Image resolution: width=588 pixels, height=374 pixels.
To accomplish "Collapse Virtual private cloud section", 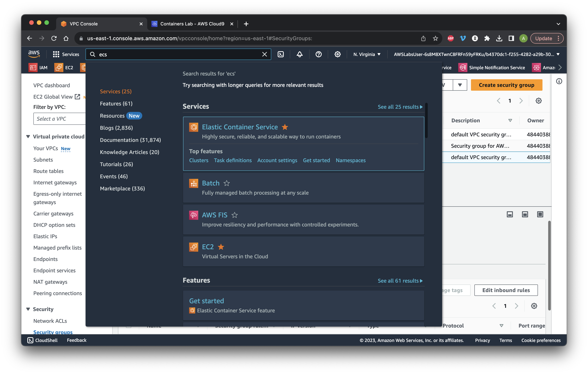I will [x=28, y=137].
